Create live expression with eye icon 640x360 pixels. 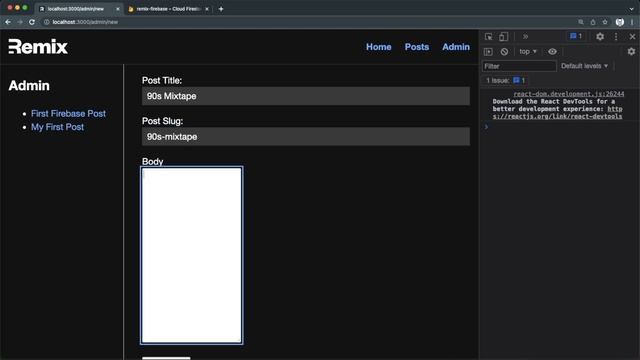pos(552,52)
